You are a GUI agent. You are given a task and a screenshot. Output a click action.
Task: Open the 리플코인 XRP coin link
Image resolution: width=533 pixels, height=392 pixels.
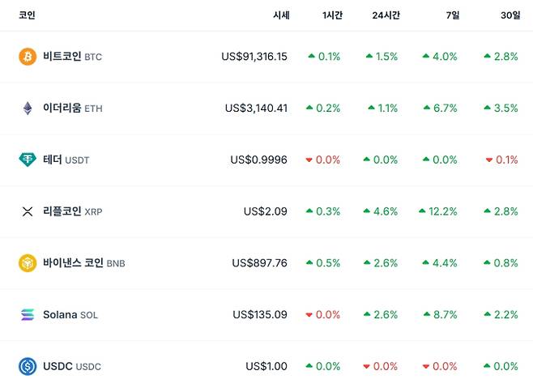tap(73, 211)
